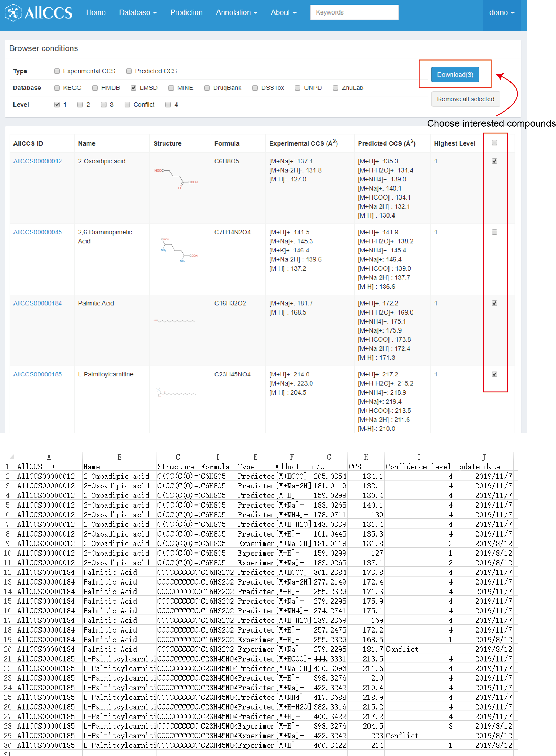Click the Highest Level column header

point(454,144)
